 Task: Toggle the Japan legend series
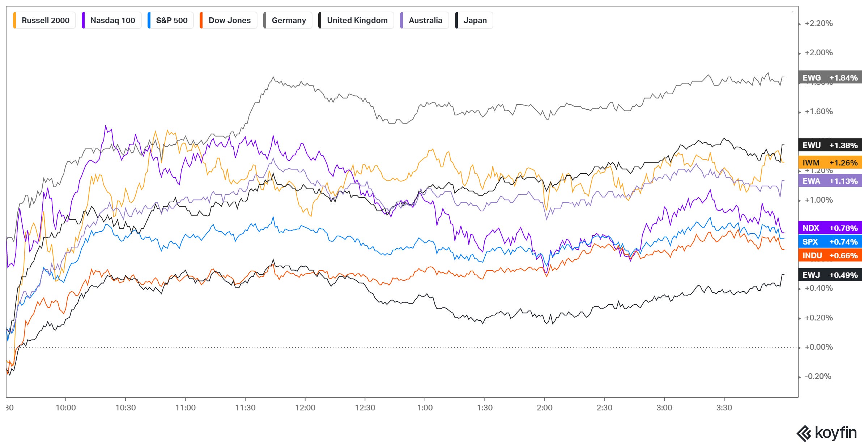(474, 20)
